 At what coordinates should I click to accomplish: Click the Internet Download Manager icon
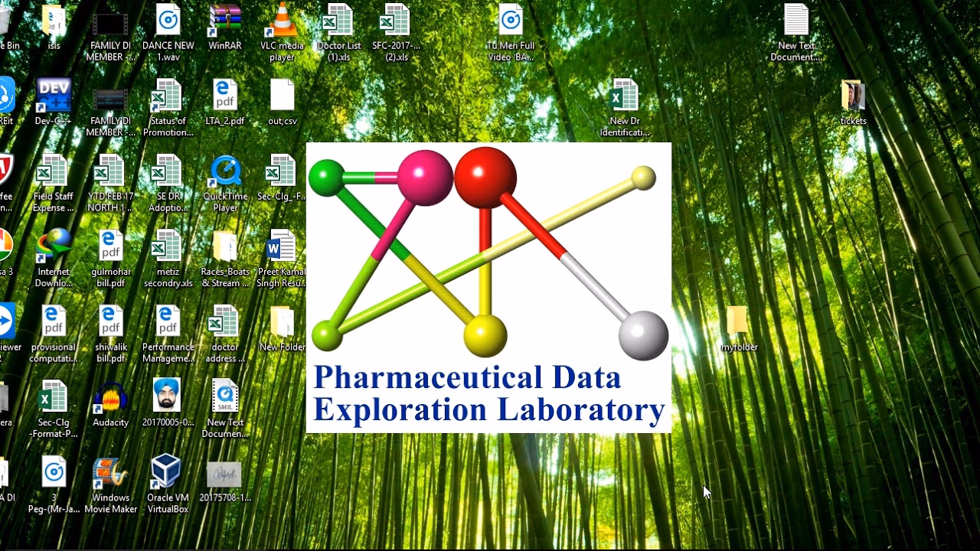54,247
